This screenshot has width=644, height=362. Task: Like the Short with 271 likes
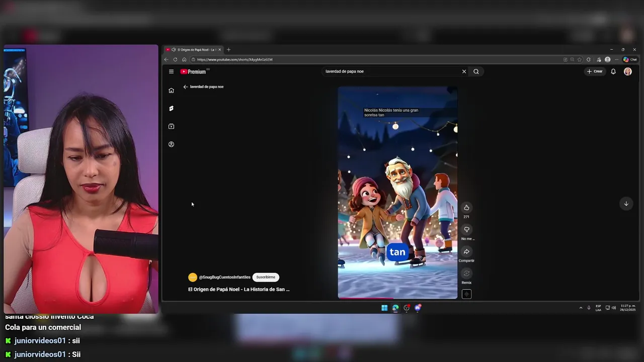[466, 208]
